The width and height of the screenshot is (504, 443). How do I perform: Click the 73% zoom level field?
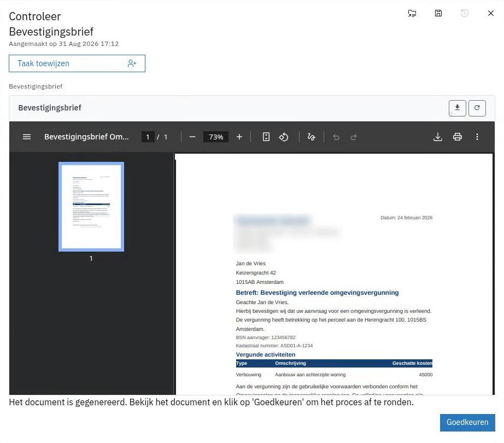(216, 137)
